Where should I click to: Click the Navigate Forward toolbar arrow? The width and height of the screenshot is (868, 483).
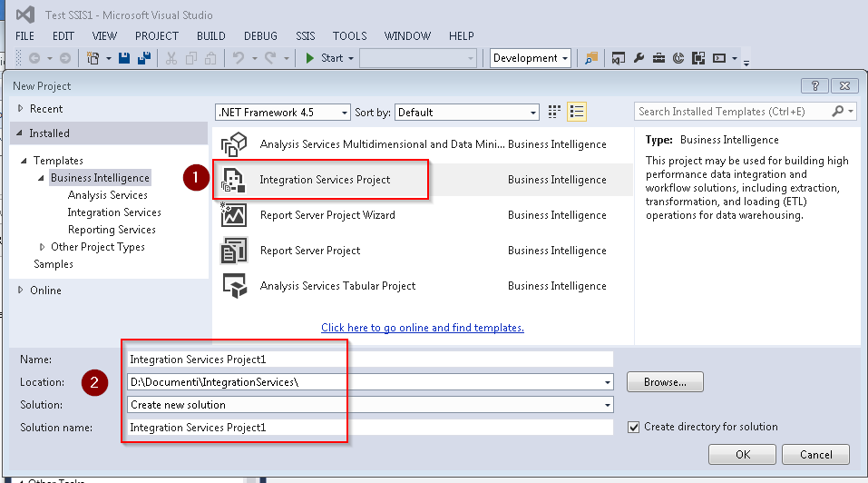pos(64,58)
